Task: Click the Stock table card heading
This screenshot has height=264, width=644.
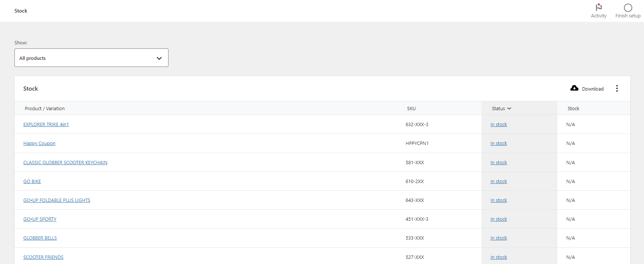Action: [x=30, y=89]
